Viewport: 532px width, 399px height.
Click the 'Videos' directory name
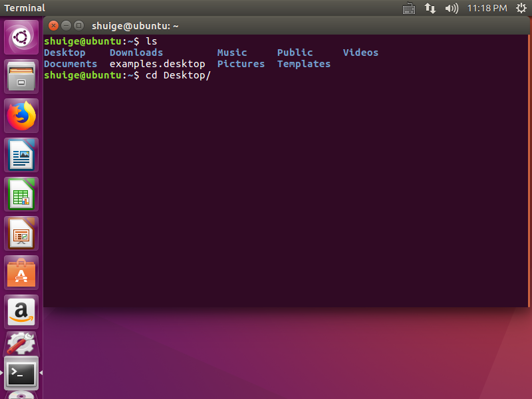click(360, 53)
